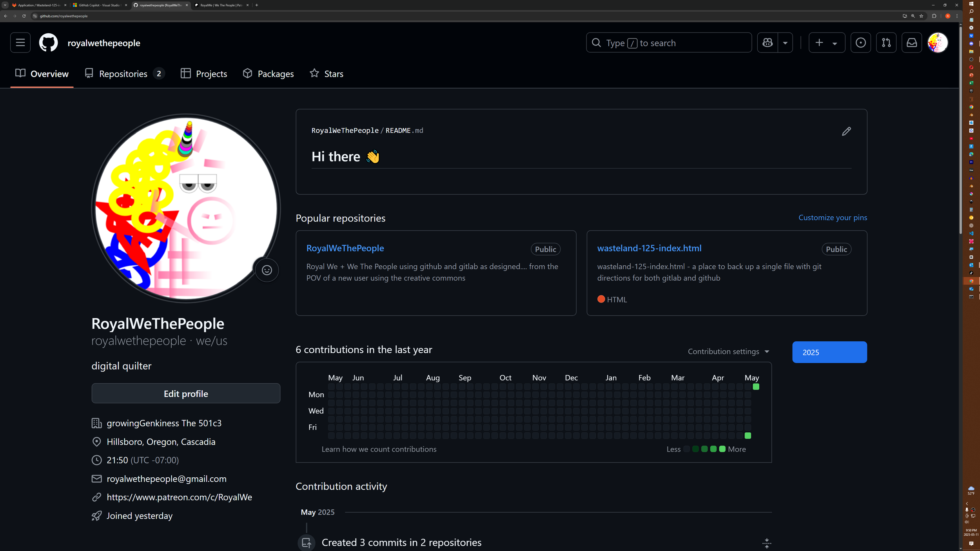
Task: Click the GitHub Octocat logo
Action: click(48, 43)
